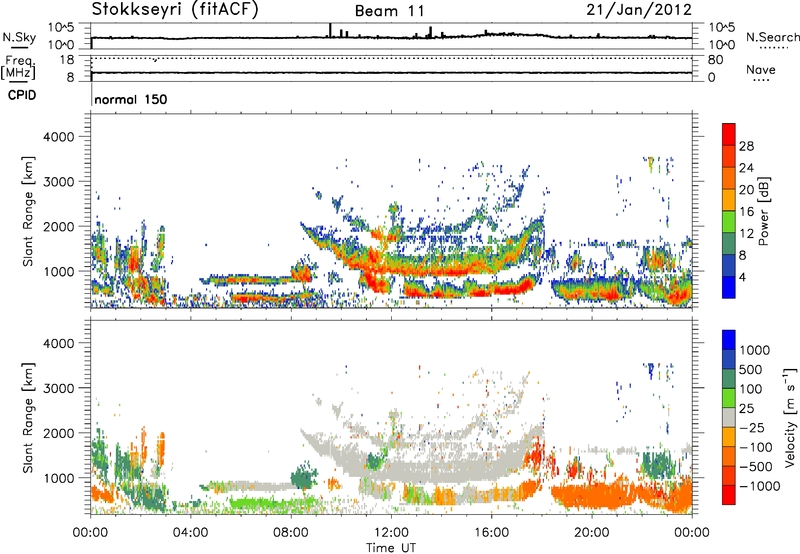
Task: Click the 'Time UT' axis label
Action: tap(391, 548)
